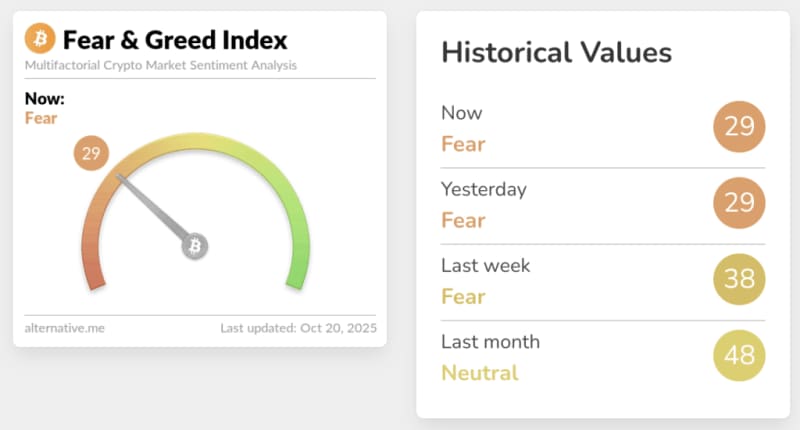Click the Last week 38 circle badge
800x430 pixels.
coord(739,279)
